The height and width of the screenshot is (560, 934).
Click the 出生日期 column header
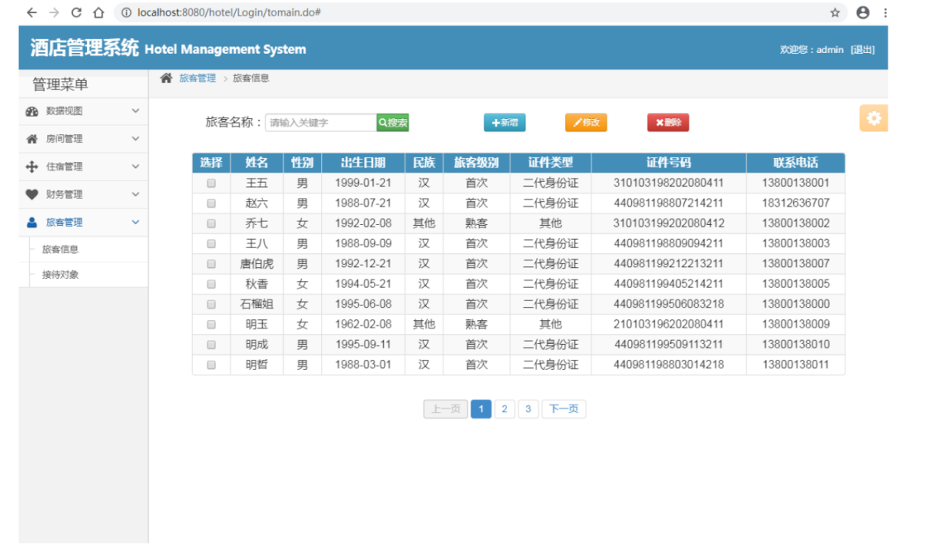[x=363, y=163]
